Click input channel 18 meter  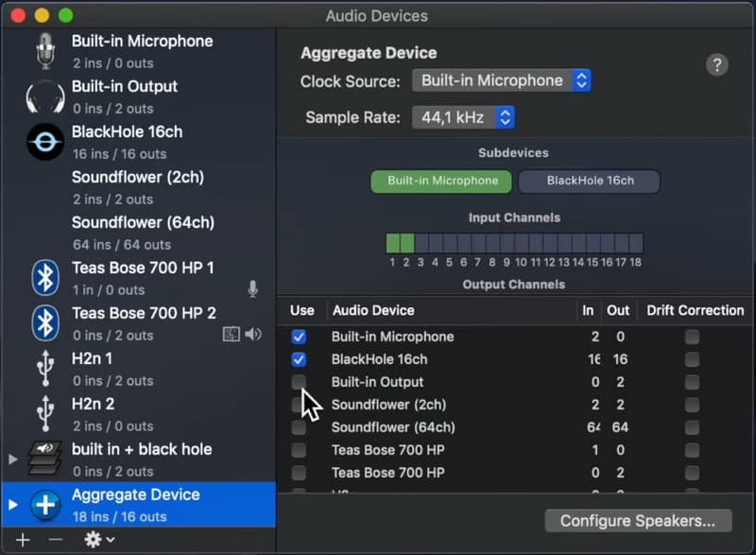[636, 243]
